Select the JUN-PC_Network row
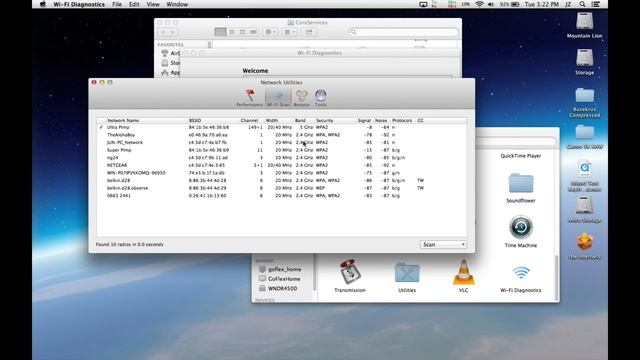640x360 pixels. pyautogui.click(x=281, y=142)
